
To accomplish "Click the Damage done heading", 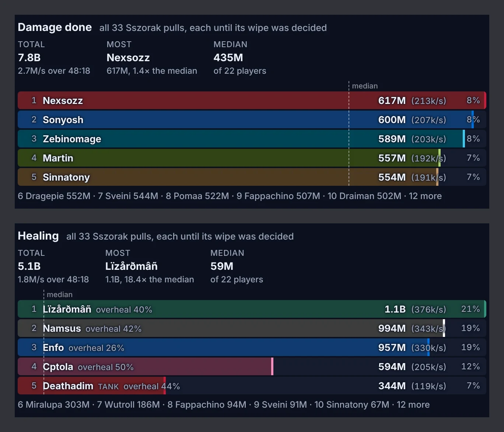I will point(55,27).
